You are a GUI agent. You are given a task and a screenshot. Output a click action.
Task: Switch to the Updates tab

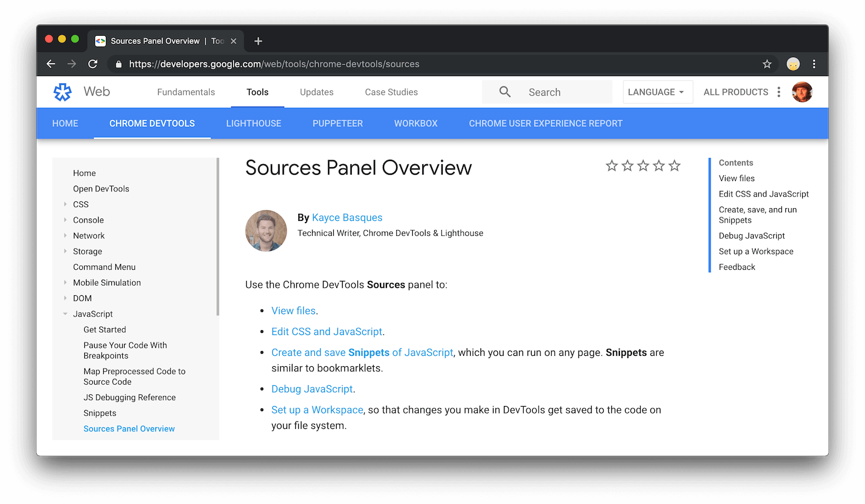tap(317, 92)
